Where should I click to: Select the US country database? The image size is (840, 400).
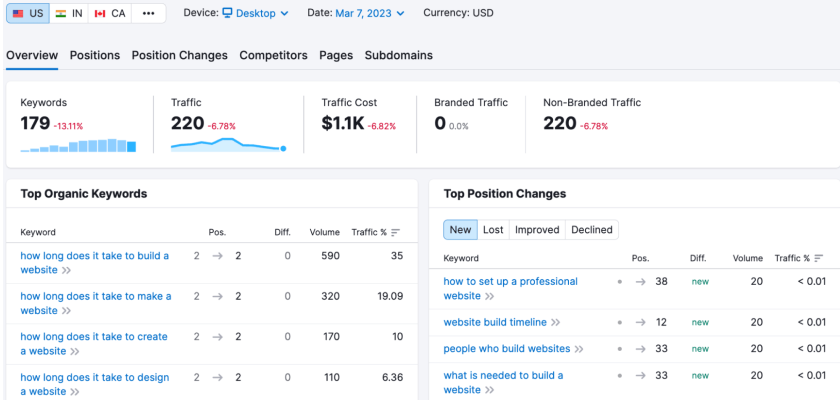(29, 13)
